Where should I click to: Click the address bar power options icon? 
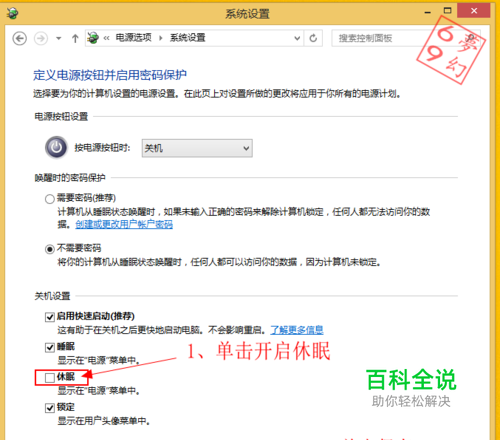tap(93, 38)
